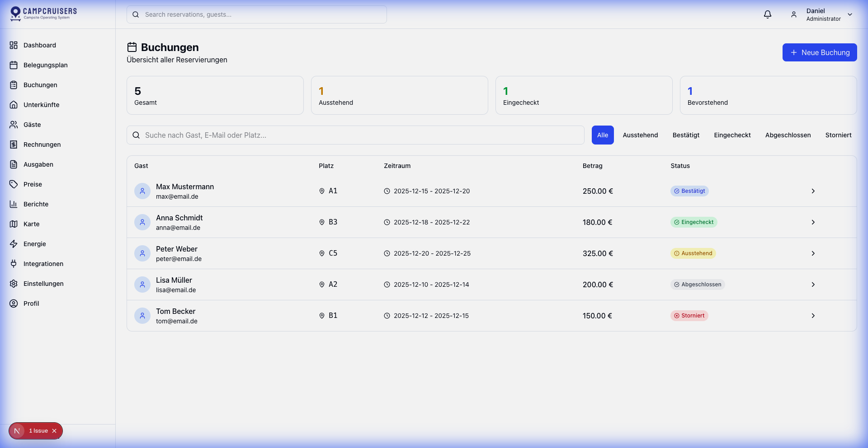Viewport: 868px width, 448px height.
Task: Dismiss the 1 Issue badge
Action: [x=54, y=431]
